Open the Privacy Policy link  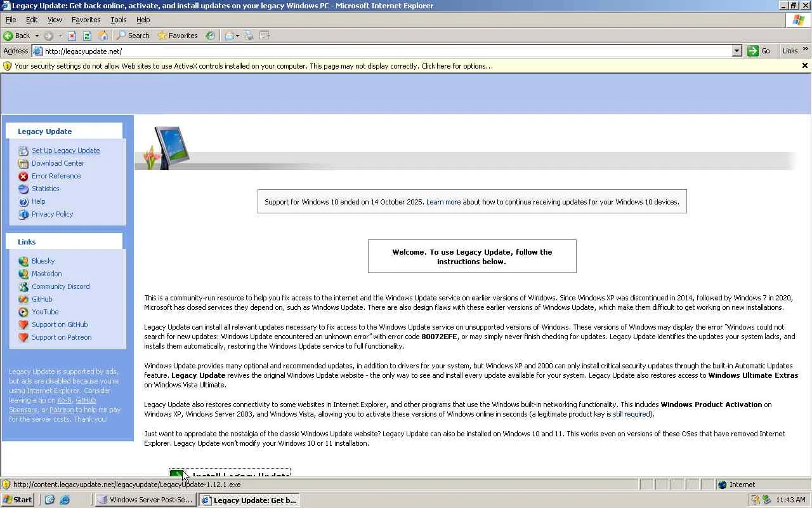(53, 214)
